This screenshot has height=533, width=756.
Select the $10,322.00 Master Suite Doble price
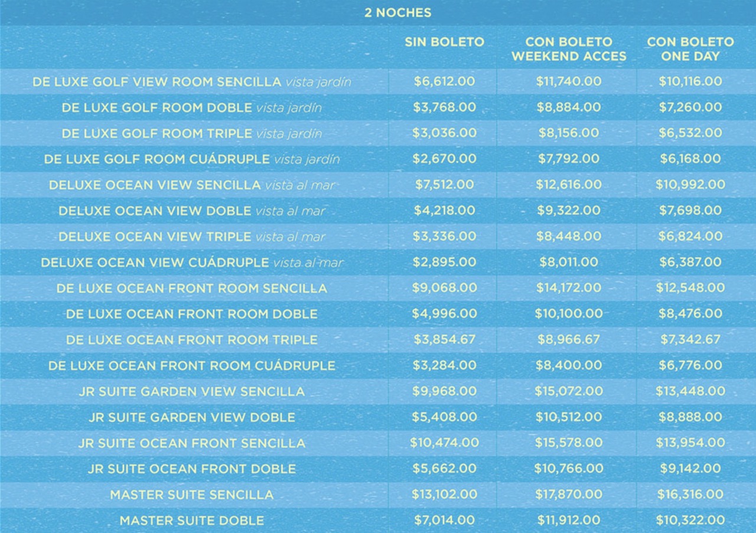point(690,520)
